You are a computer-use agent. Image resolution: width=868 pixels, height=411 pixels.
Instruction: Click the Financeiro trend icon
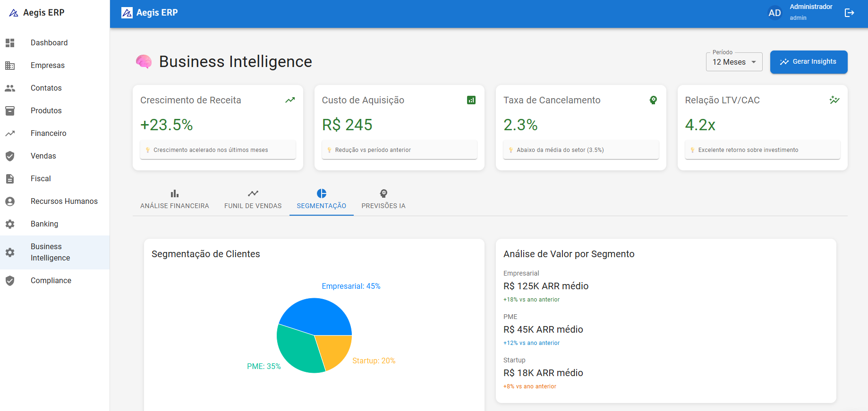point(10,134)
